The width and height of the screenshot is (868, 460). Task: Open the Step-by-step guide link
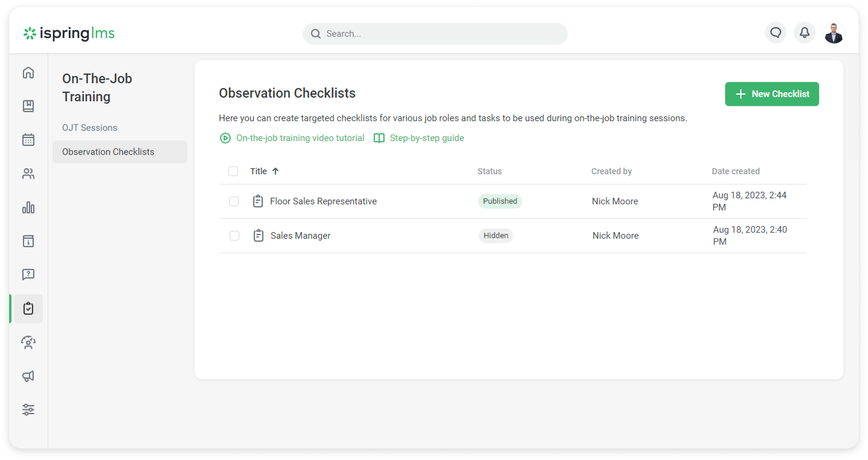(426, 138)
